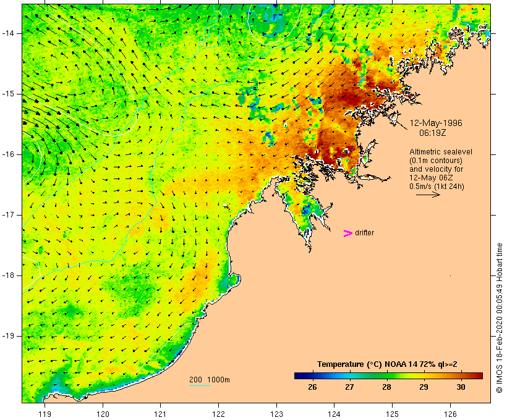The width and height of the screenshot is (507, 420).
Task: Click latitude axis label '-17'
Action: [8, 215]
